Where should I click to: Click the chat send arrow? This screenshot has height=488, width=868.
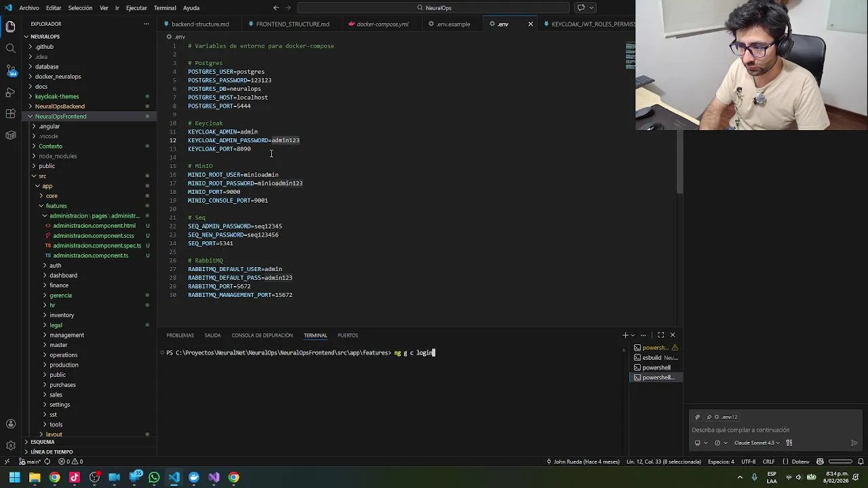pyautogui.click(x=854, y=443)
